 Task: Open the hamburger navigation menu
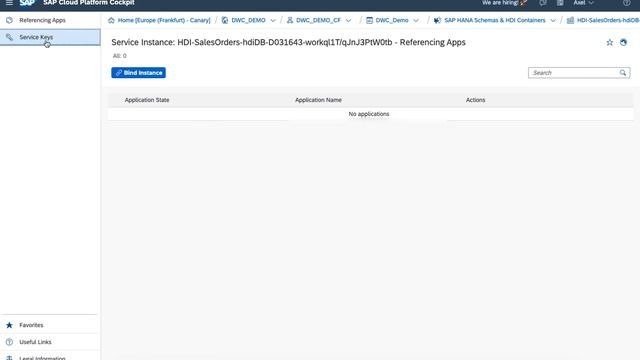[x=9, y=3]
